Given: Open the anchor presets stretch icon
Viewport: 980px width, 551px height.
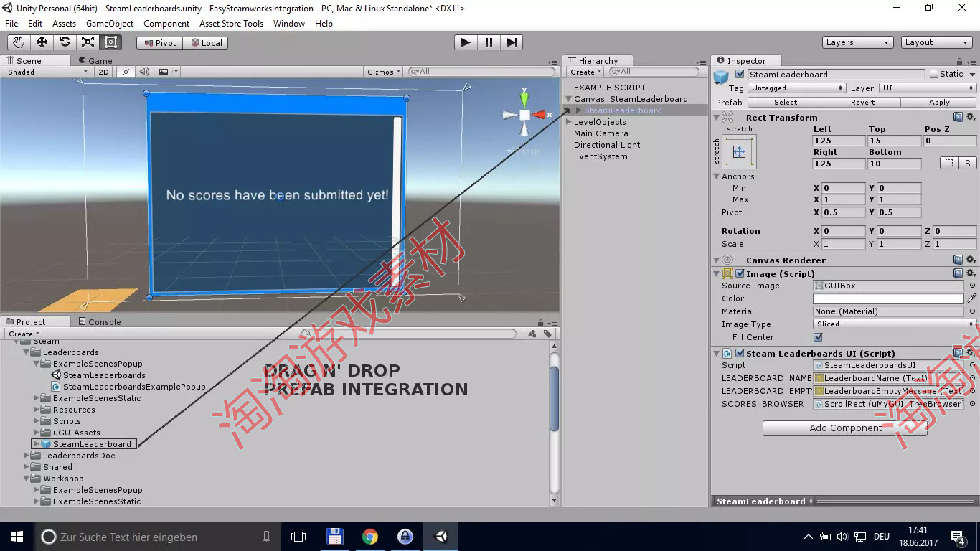Looking at the screenshot, I should coord(740,151).
